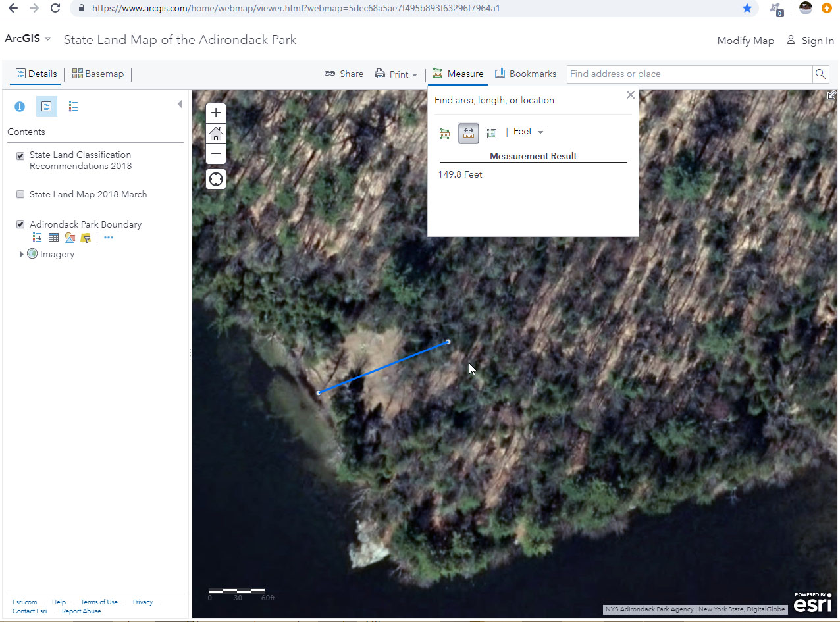Expand the Imagery basemap layer

[x=22, y=255]
